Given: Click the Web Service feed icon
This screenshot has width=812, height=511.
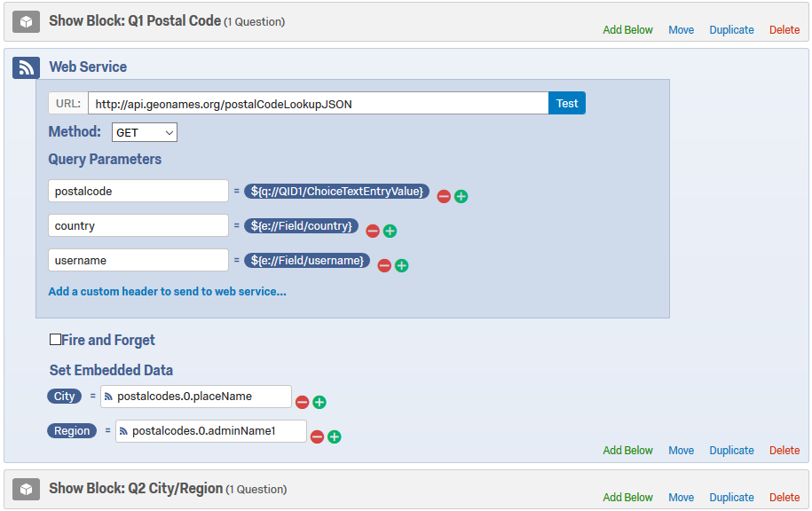Looking at the screenshot, I should (26, 67).
